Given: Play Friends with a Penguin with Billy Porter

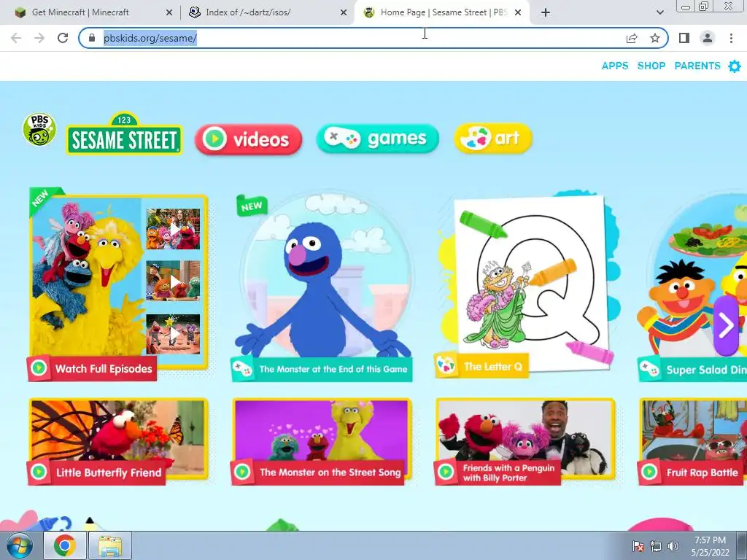Looking at the screenshot, I should (x=525, y=442).
